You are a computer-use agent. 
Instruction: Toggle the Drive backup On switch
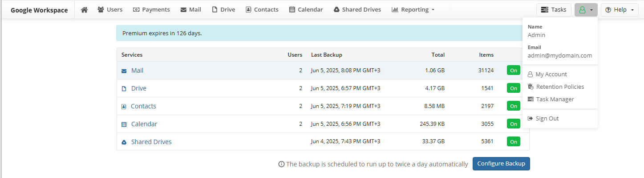tap(514, 88)
